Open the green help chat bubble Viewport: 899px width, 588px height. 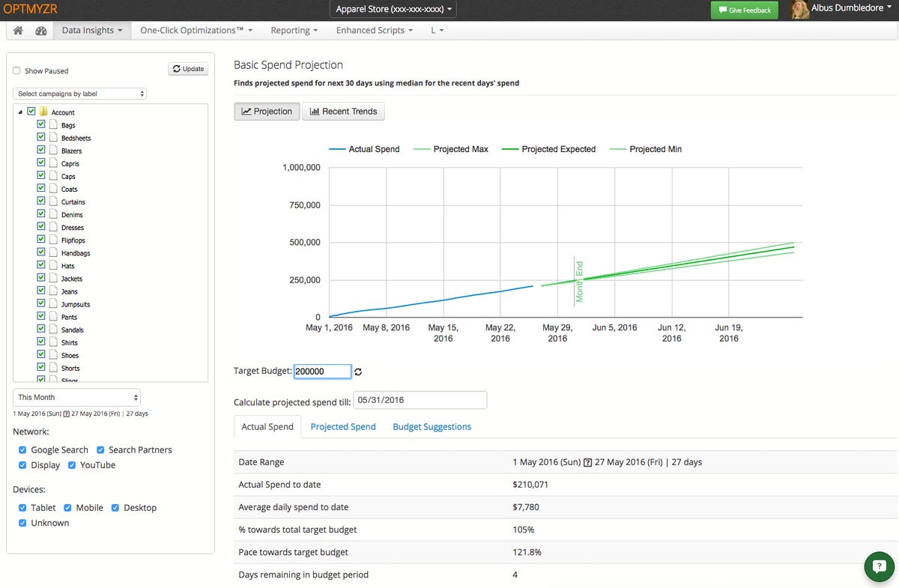click(x=879, y=567)
